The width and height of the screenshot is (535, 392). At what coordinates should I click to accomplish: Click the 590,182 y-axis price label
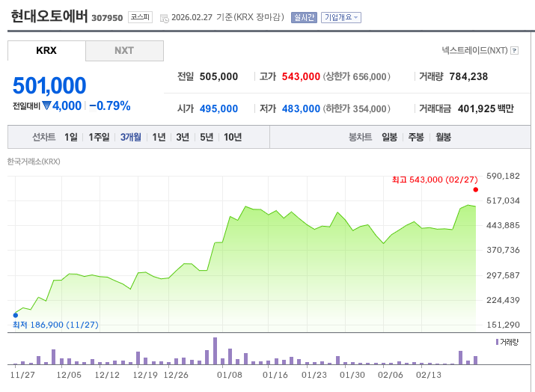(x=503, y=176)
